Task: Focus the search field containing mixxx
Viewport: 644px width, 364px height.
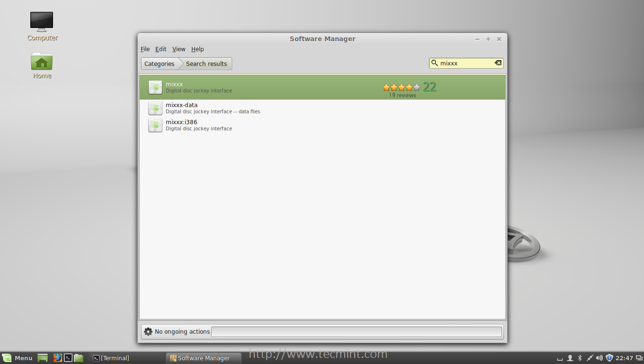Action: (466, 63)
